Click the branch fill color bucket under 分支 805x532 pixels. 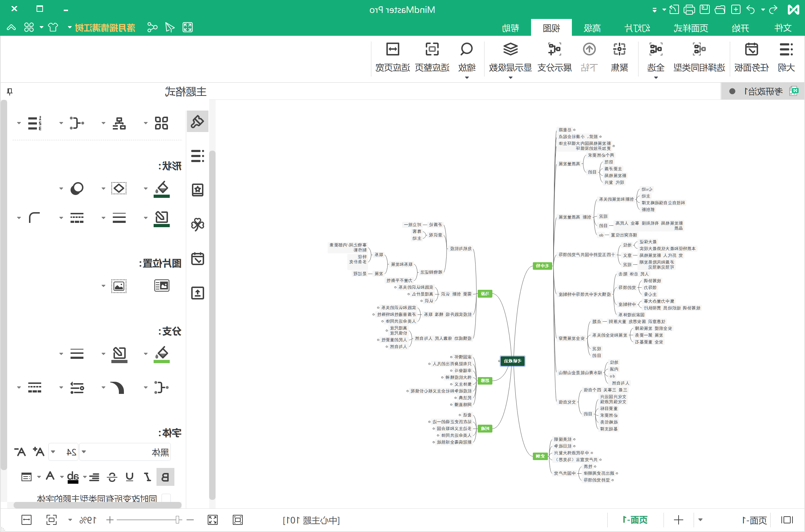[162, 354]
